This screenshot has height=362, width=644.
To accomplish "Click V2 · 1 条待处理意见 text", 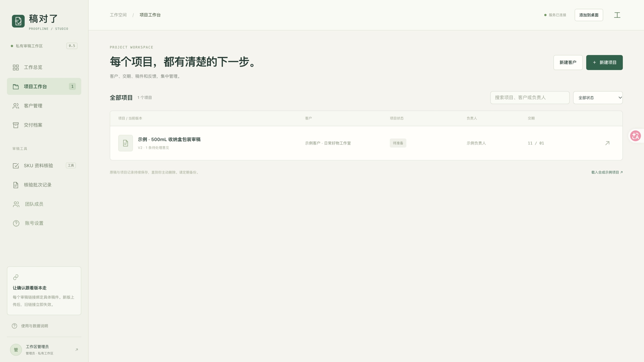I will tap(153, 148).
